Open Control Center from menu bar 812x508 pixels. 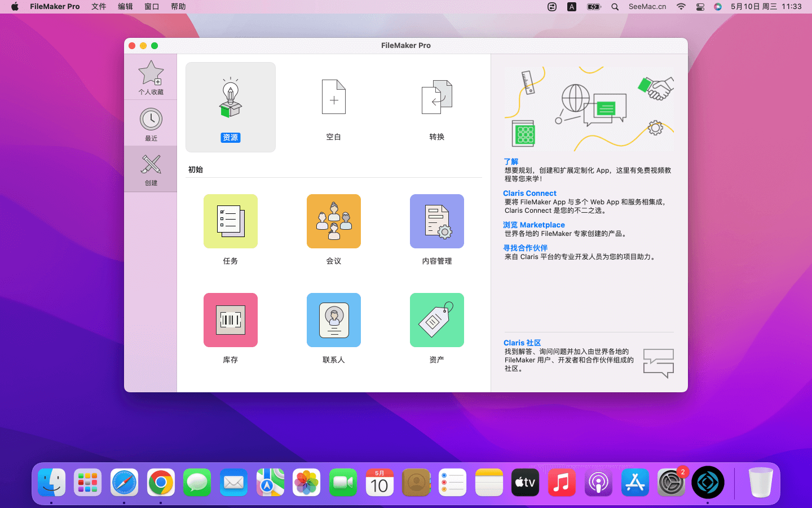[700, 7]
